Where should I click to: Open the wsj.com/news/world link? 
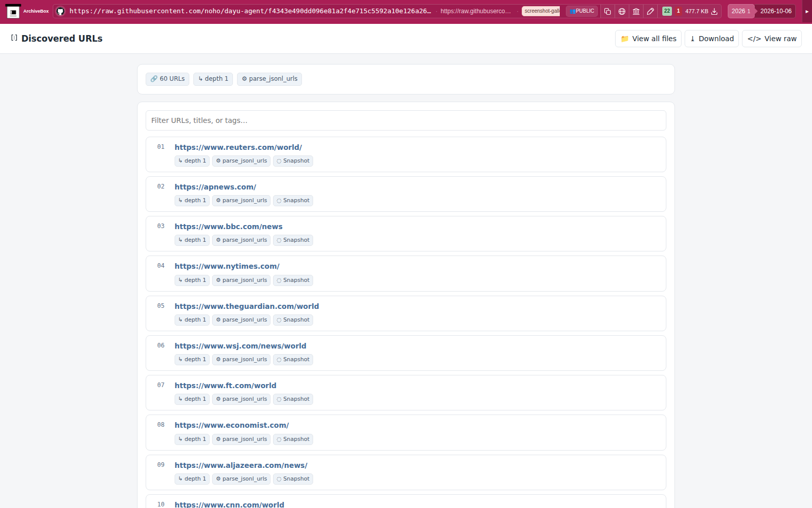point(241,346)
